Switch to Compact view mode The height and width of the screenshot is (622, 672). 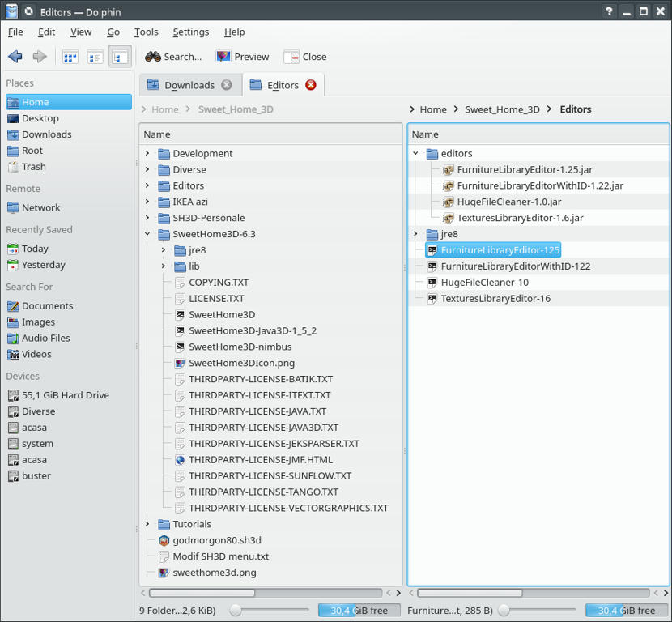pos(95,57)
